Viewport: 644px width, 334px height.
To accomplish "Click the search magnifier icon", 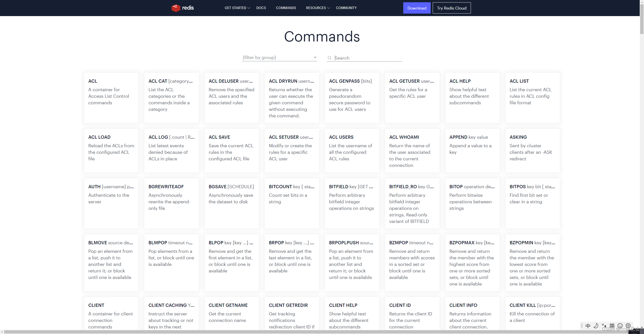I will [329, 58].
